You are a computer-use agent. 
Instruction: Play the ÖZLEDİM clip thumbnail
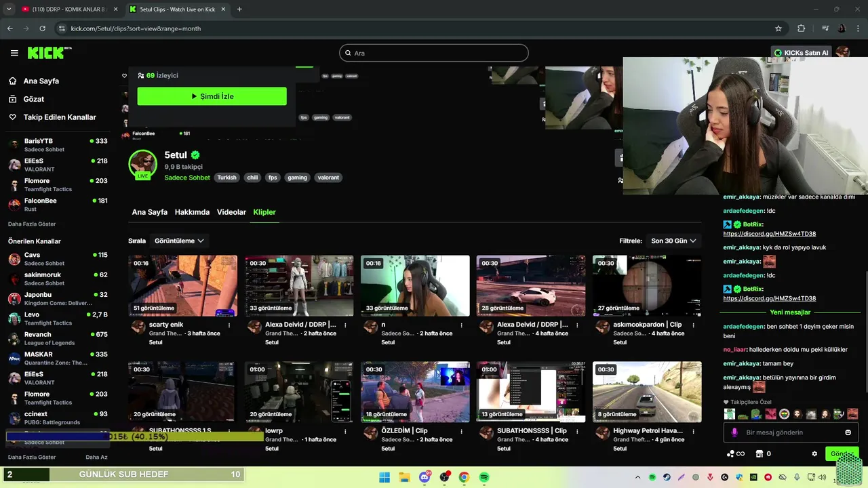(415, 392)
